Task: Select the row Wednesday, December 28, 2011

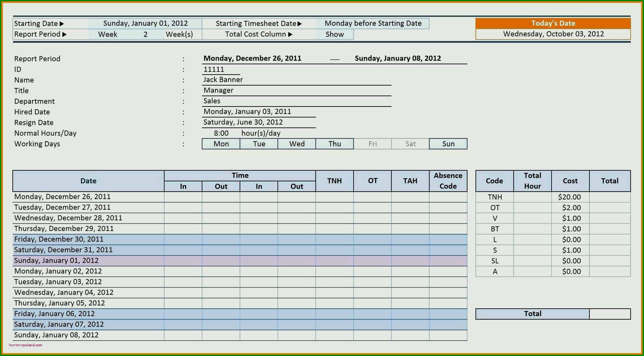Action: [x=240, y=218]
